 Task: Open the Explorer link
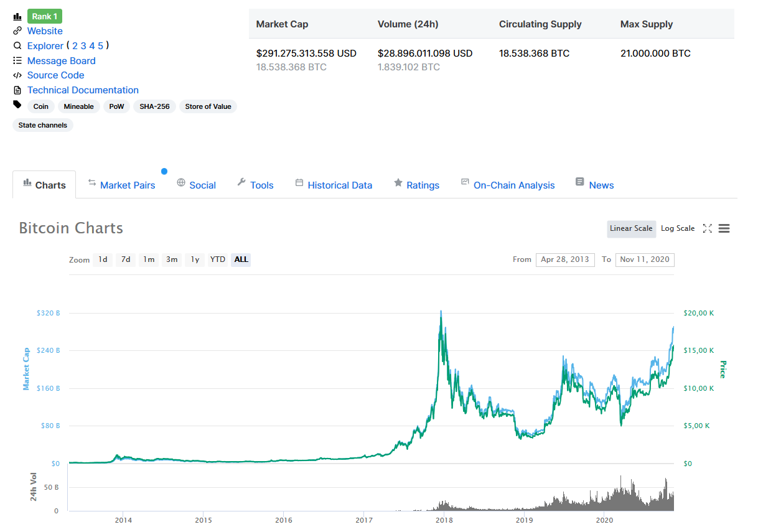click(x=45, y=46)
